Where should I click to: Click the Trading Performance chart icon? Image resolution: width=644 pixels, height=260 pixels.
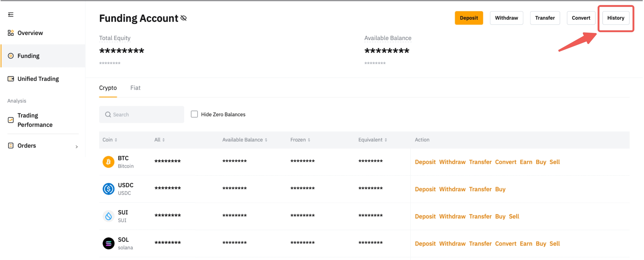point(11,120)
